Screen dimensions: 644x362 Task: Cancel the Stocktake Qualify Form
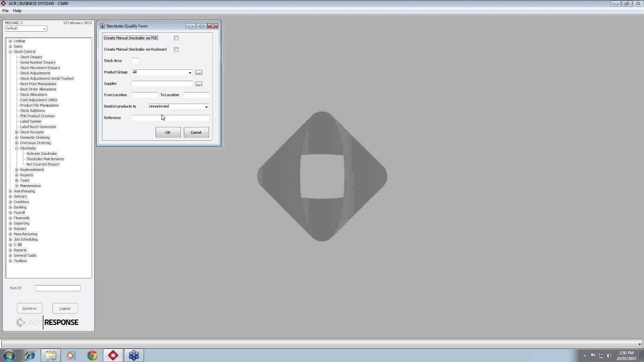coord(196,132)
